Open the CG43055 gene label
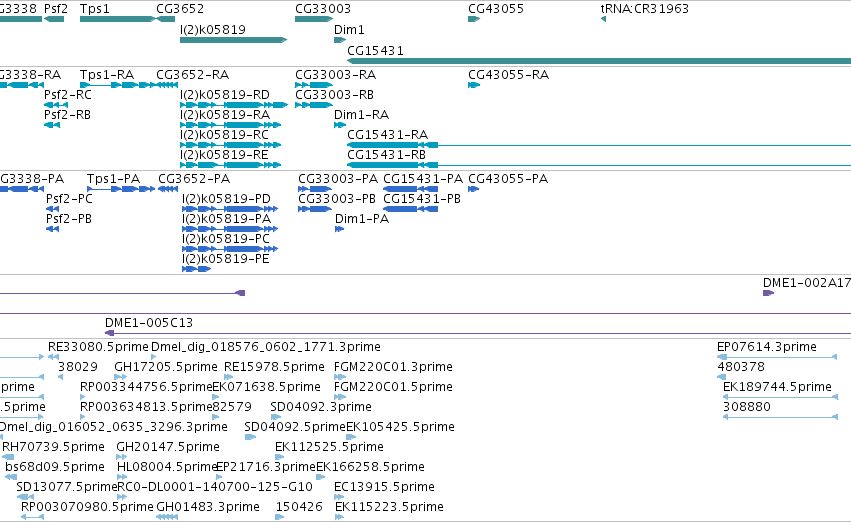This screenshot has width=851, height=522. click(x=496, y=9)
